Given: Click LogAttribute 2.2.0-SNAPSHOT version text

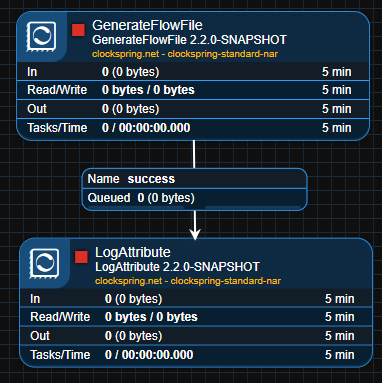Looking at the screenshot, I should tap(177, 267).
